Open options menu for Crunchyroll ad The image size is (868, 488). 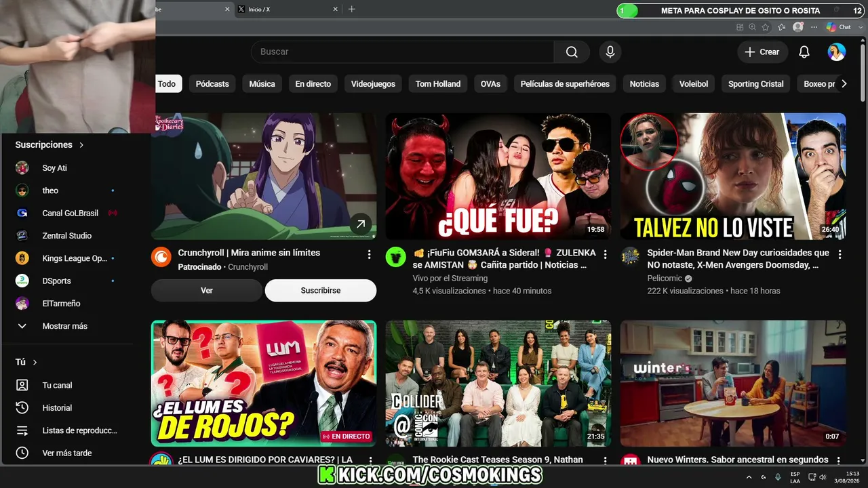click(369, 254)
